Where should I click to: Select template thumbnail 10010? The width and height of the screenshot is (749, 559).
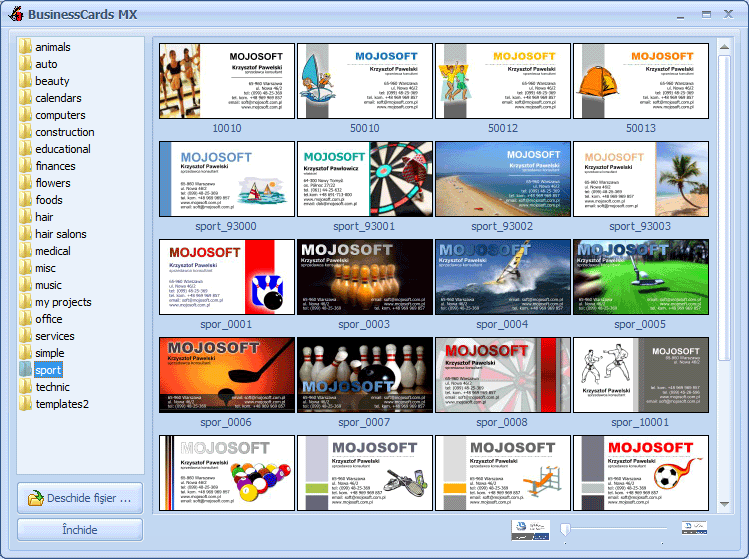click(227, 81)
